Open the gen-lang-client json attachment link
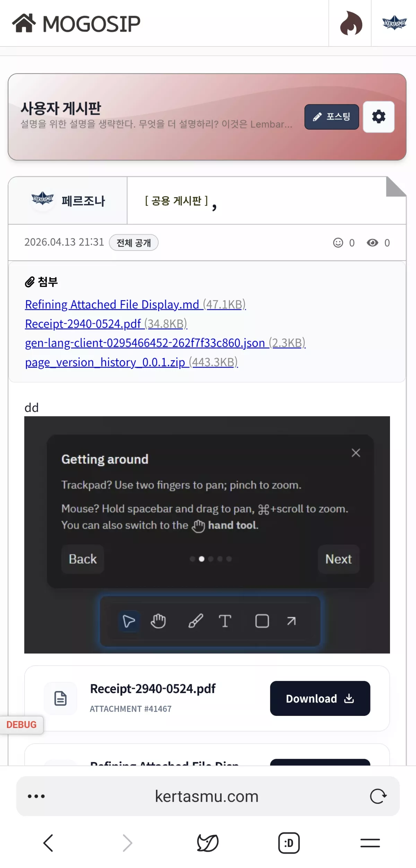 tap(145, 343)
